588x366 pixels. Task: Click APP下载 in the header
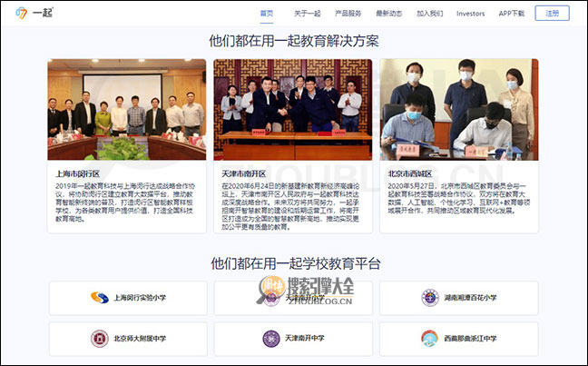click(x=512, y=14)
